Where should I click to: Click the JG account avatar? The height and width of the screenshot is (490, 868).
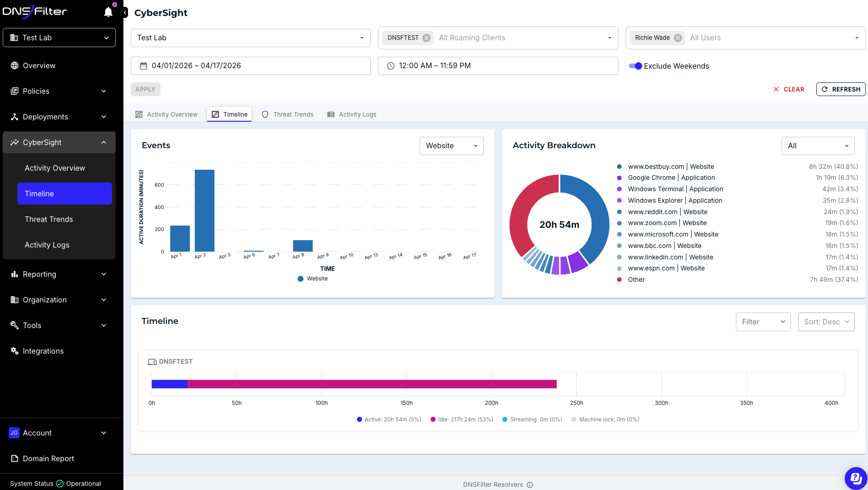point(14,433)
